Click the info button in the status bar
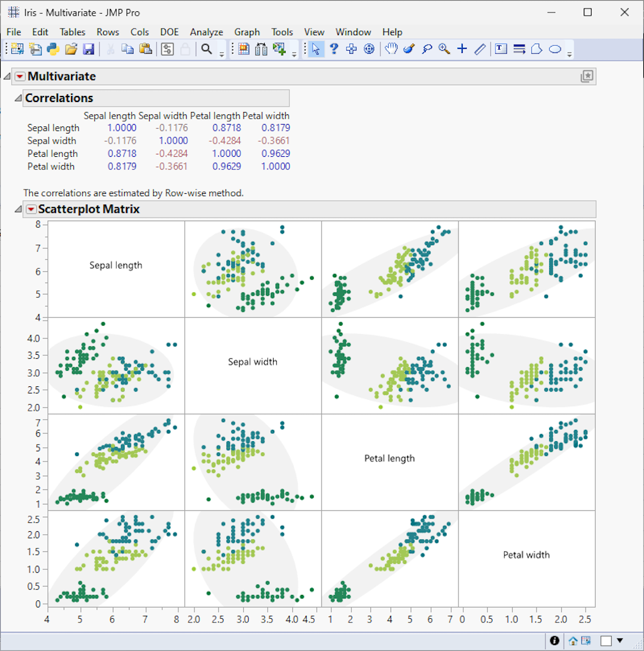The image size is (644, 651). (555, 640)
